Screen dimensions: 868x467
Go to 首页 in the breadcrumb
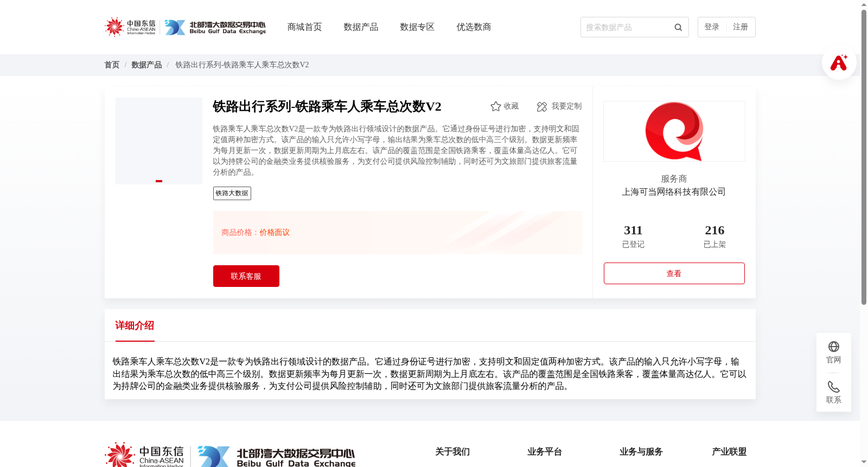pyautogui.click(x=112, y=65)
